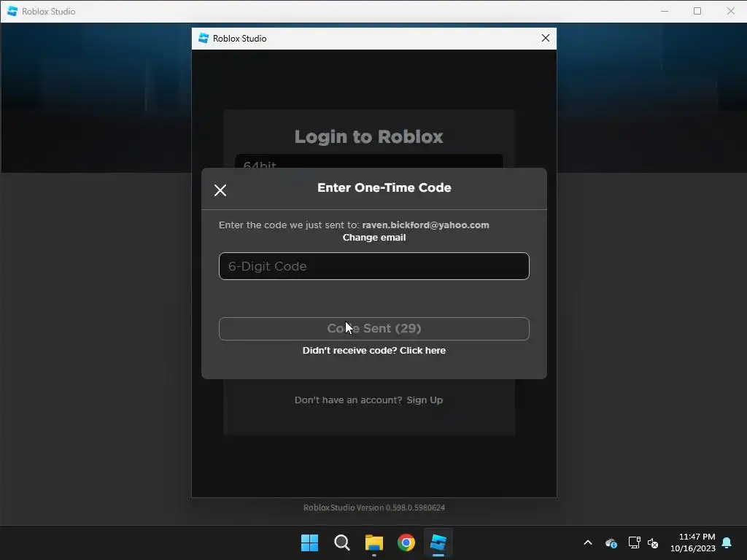
Task: Click the Login to Roblox heading
Action: 368,136
